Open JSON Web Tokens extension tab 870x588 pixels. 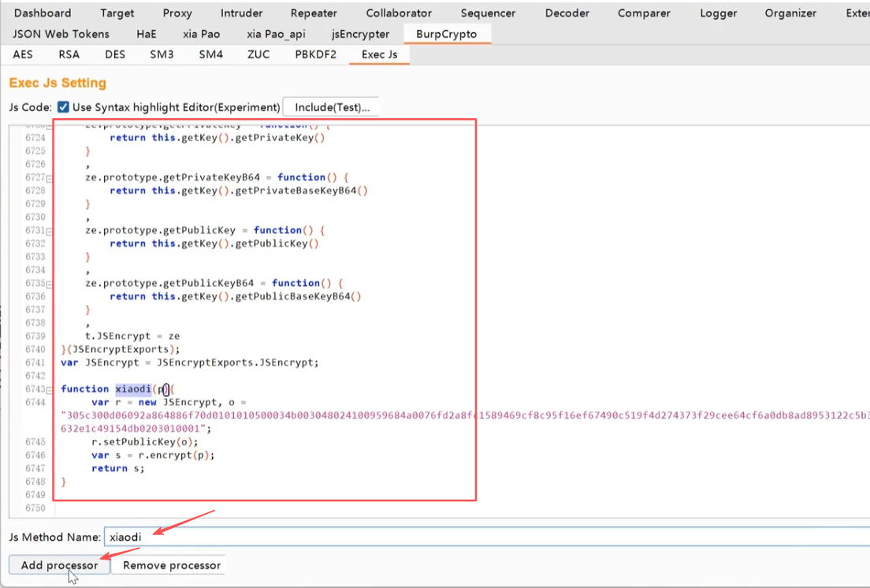[x=61, y=34]
